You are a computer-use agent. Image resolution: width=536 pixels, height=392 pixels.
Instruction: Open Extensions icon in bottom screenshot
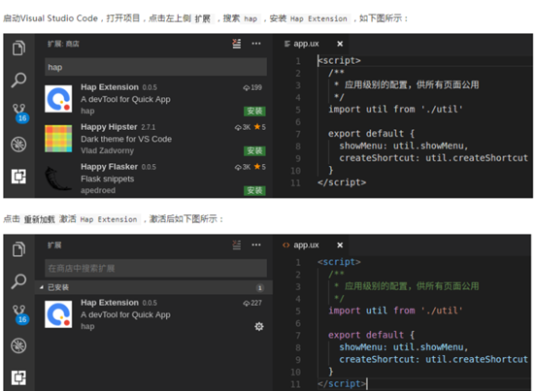pos(18,377)
